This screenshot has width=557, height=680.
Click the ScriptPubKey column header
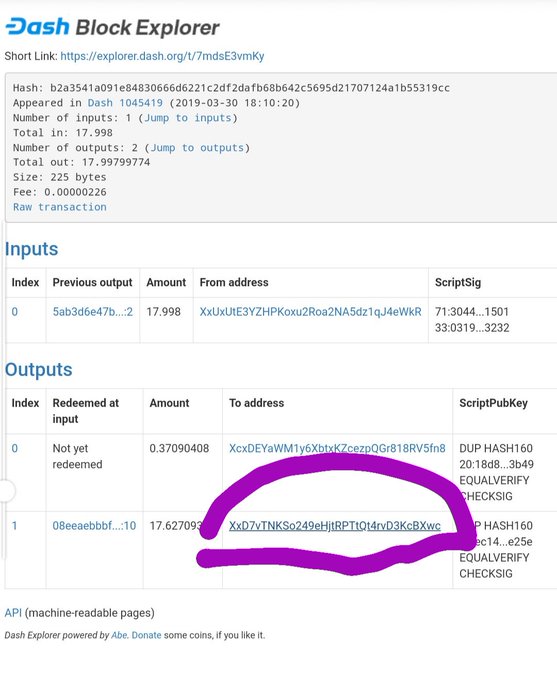tap(494, 403)
